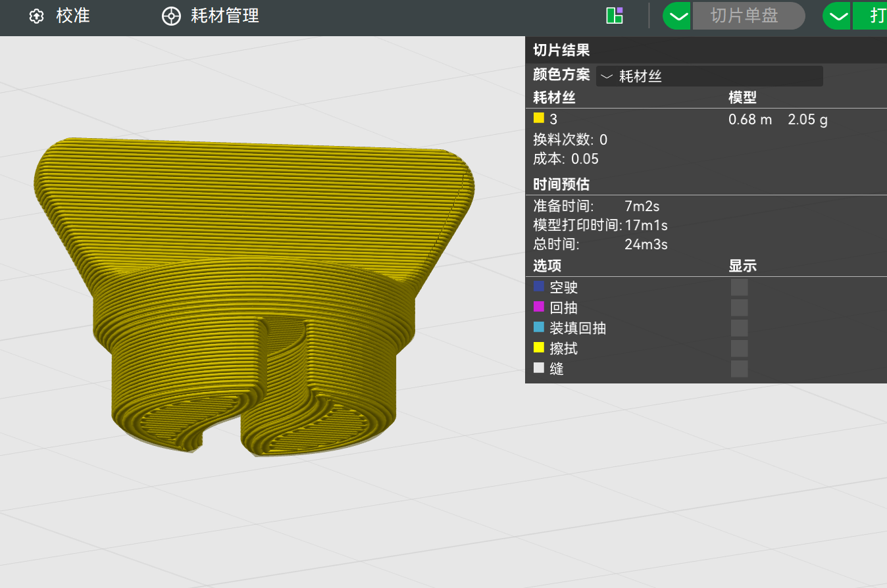Expand the slice plate dropdown arrow
Screen dimensions: 887x588
[x=677, y=16]
